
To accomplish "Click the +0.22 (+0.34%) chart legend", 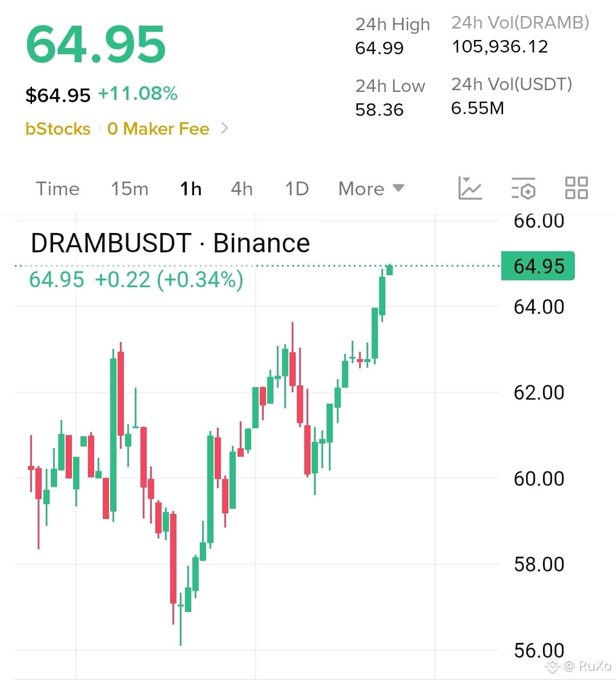I will click(169, 279).
